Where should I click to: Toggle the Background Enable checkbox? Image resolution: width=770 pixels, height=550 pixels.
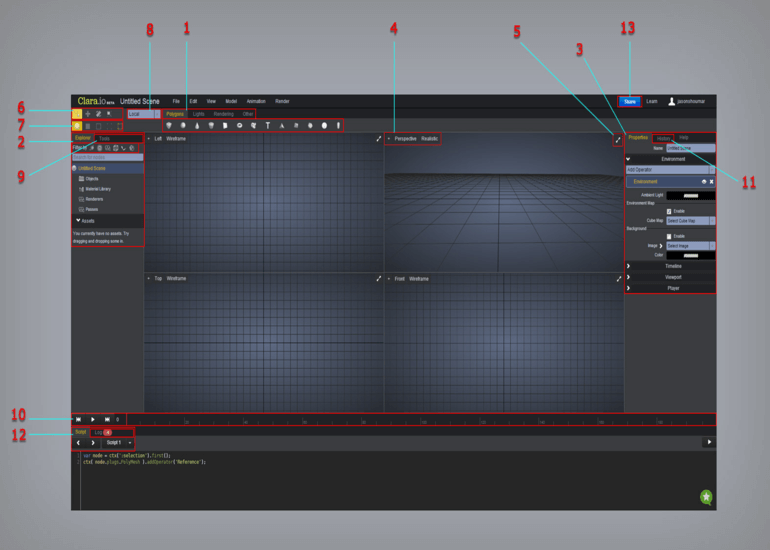tap(669, 236)
